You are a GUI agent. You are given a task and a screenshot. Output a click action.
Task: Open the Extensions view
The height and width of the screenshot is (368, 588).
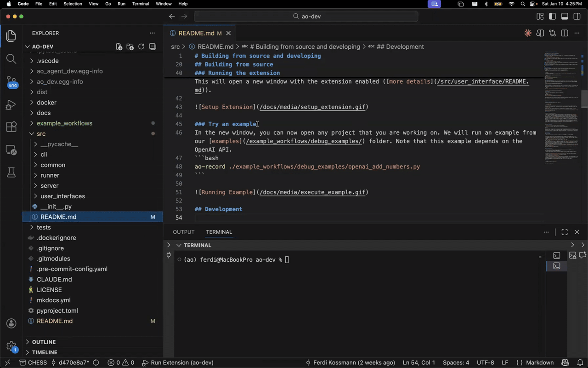11,127
